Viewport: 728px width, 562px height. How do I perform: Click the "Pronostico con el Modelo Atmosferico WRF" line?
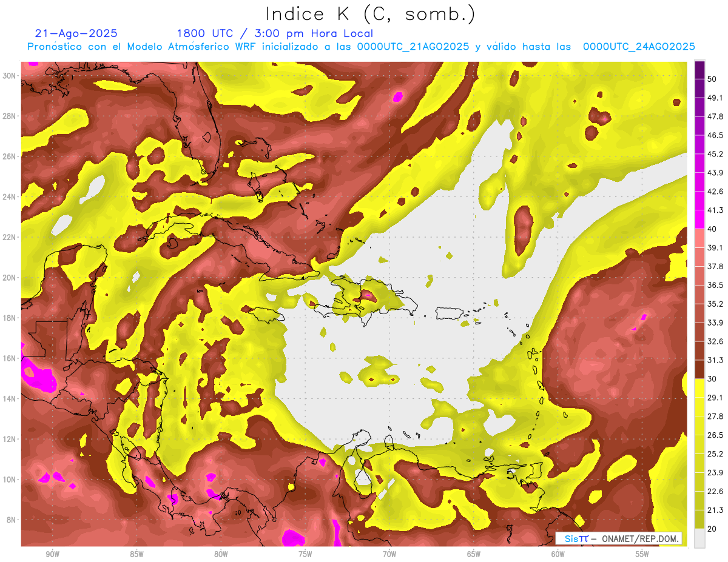(361, 47)
